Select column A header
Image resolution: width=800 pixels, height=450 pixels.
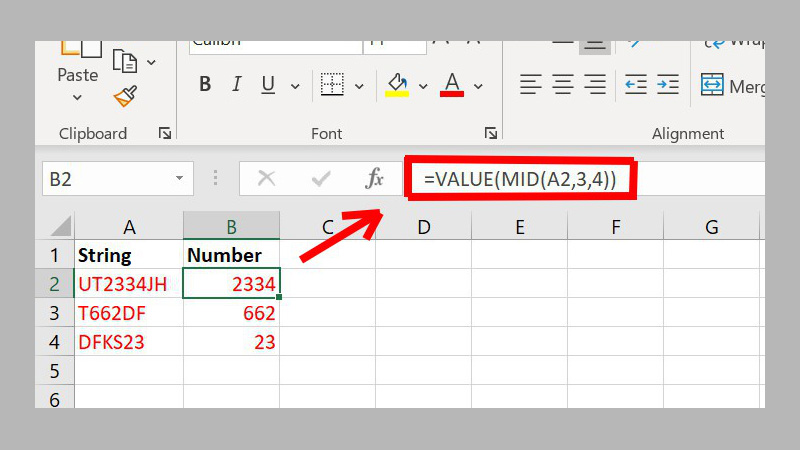[x=129, y=226]
